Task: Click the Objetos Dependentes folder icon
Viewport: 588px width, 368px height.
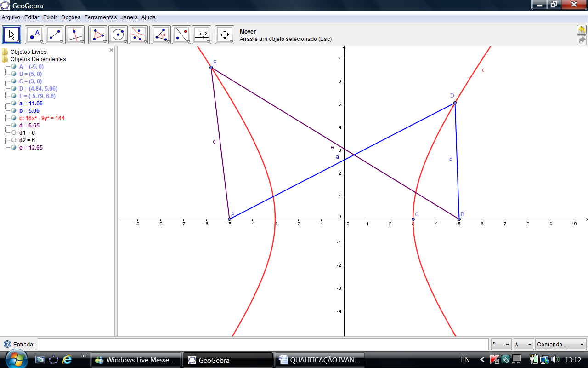Action: pos(5,59)
